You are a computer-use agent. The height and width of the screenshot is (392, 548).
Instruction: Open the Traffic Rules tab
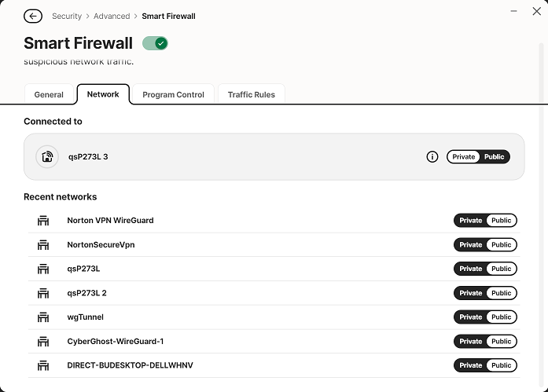pyautogui.click(x=252, y=94)
